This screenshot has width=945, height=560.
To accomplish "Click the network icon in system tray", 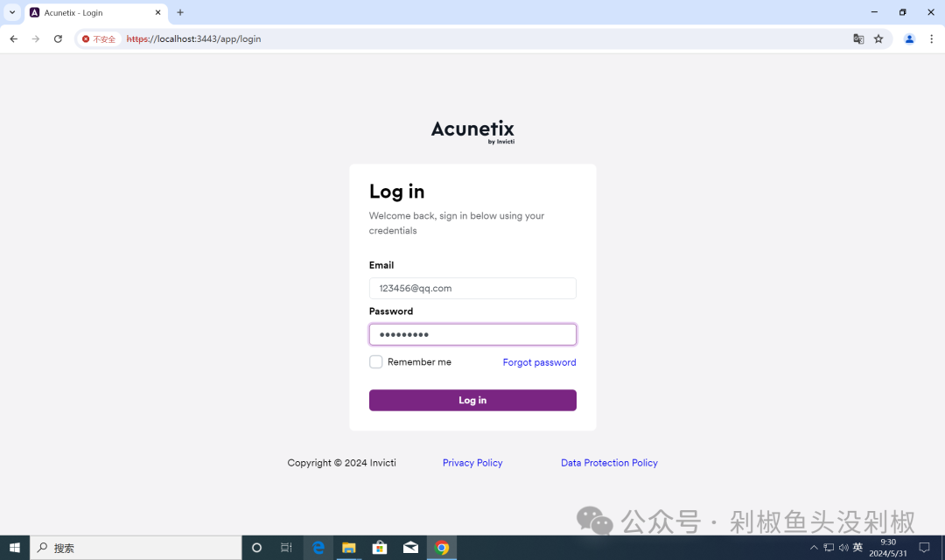I will pyautogui.click(x=829, y=548).
